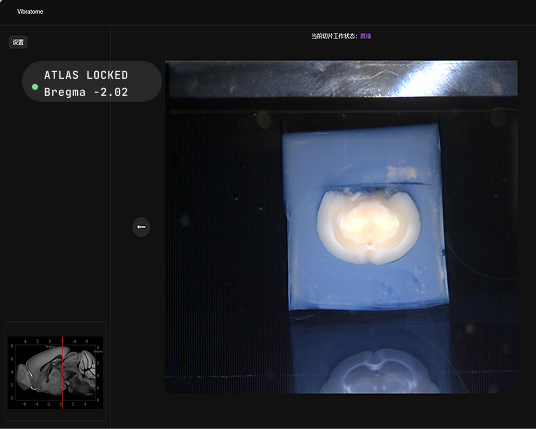Click the purple ready status text
Screen dimensions: 536x429
click(366, 36)
